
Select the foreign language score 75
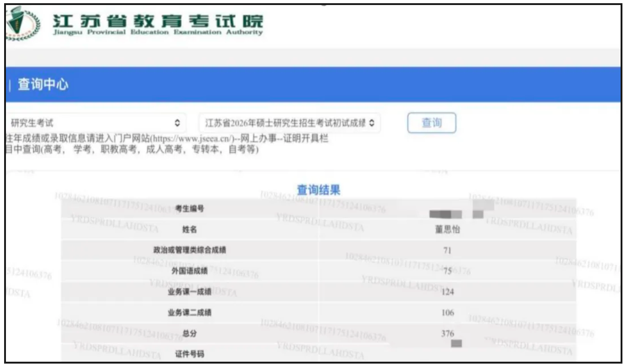(x=447, y=271)
